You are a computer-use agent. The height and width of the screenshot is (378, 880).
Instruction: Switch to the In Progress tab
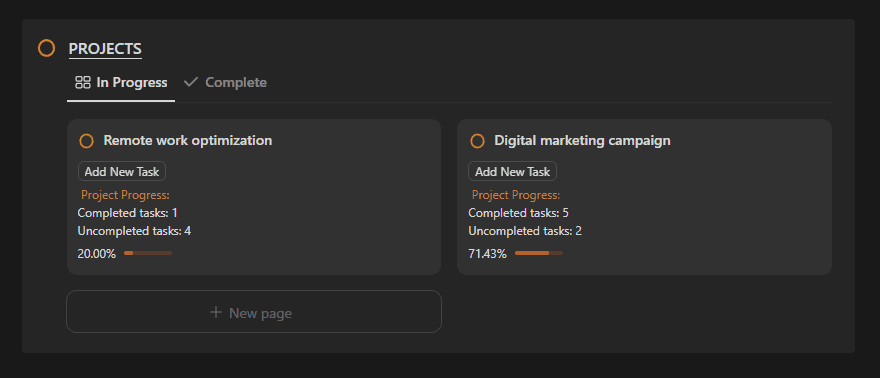point(121,83)
